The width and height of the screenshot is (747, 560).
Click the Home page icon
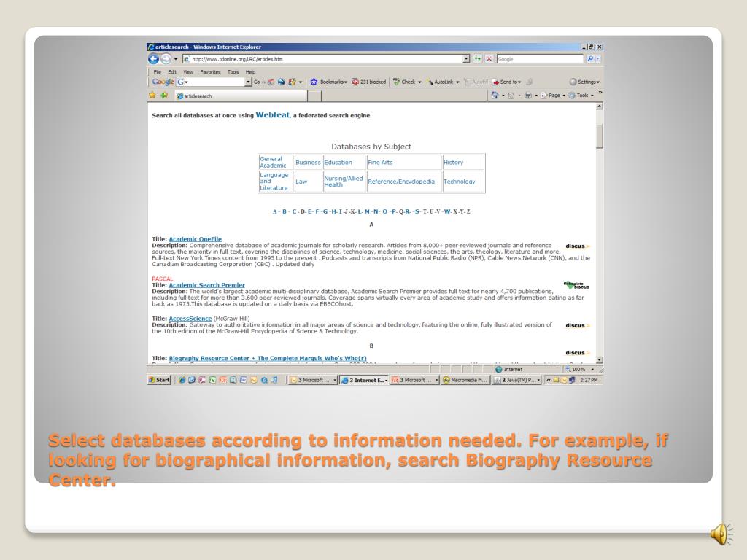coord(495,96)
